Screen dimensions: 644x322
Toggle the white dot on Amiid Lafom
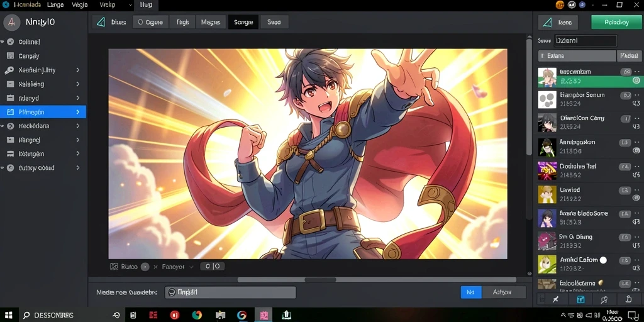(603, 260)
